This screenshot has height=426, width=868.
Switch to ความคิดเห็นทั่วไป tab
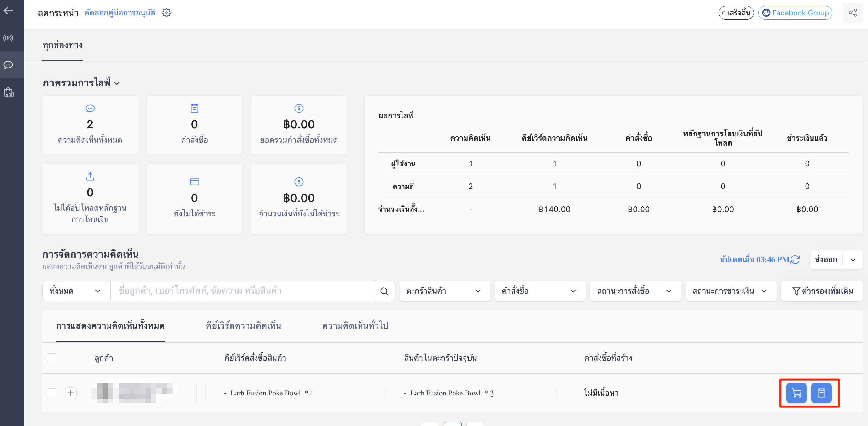pos(355,326)
